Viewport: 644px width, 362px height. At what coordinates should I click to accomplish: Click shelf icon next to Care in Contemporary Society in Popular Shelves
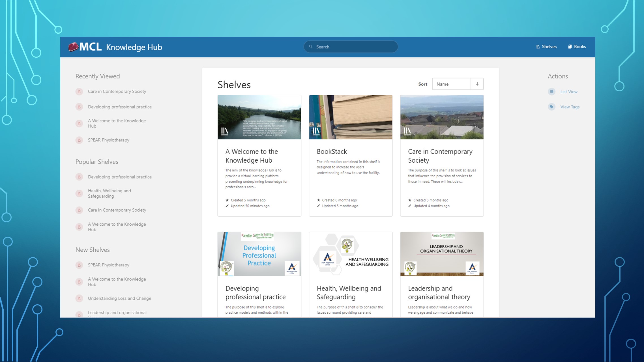[79, 210]
